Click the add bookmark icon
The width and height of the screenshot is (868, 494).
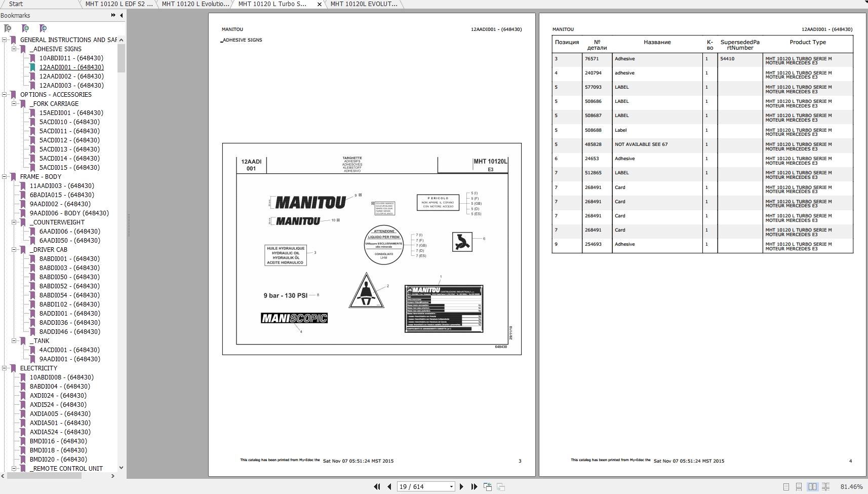click(x=25, y=28)
